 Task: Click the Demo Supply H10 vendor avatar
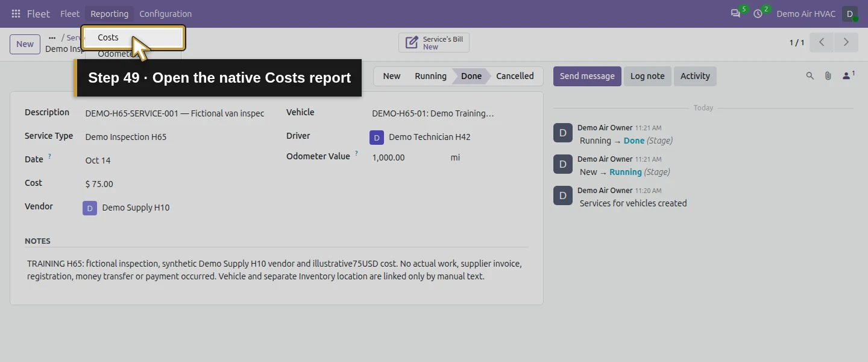click(x=90, y=208)
